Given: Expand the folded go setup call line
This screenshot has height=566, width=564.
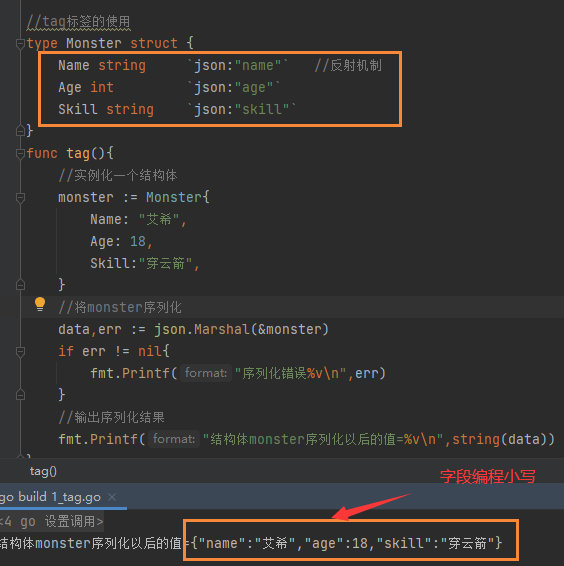Looking at the screenshot, I should point(52,522).
